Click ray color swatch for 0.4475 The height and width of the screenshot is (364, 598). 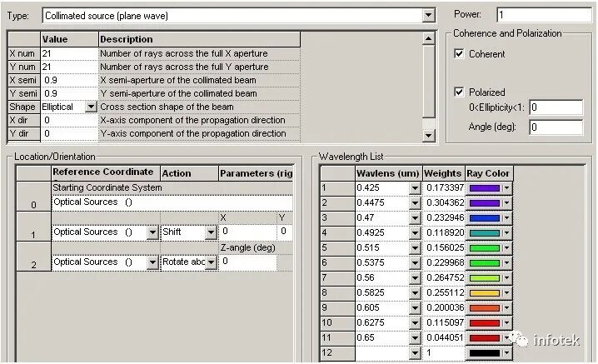tap(485, 202)
